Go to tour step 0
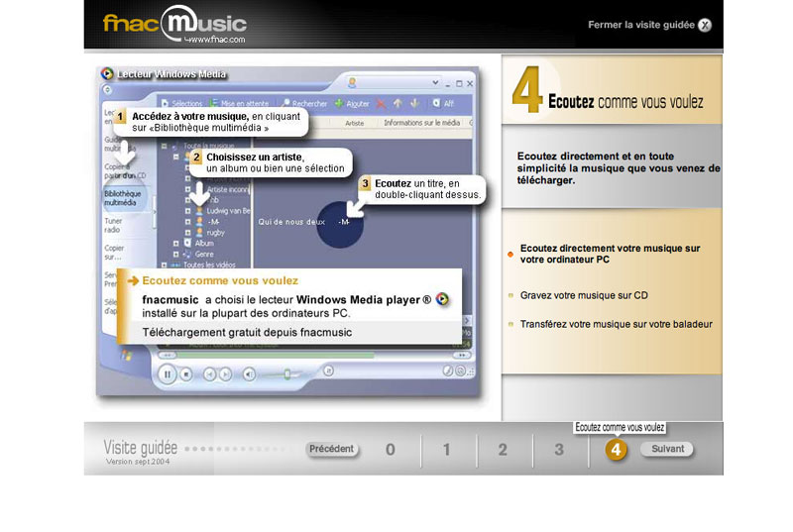The width and height of the screenshot is (793, 532). point(390,449)
